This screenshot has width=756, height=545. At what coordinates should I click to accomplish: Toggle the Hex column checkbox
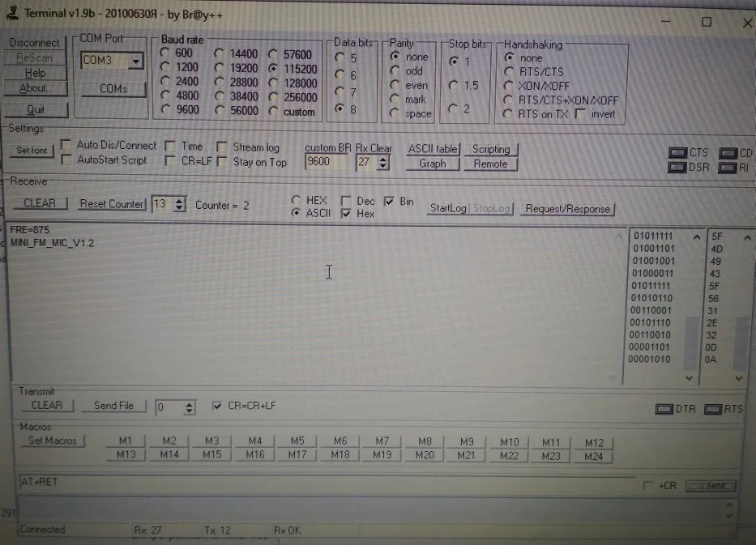click(x=346, y=214)
